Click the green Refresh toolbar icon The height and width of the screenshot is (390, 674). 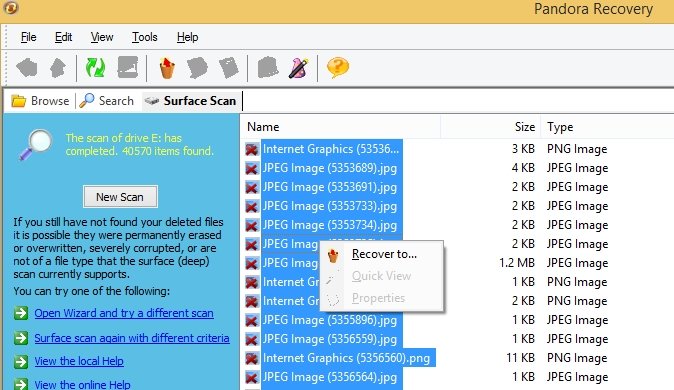[x=95, y=68]
